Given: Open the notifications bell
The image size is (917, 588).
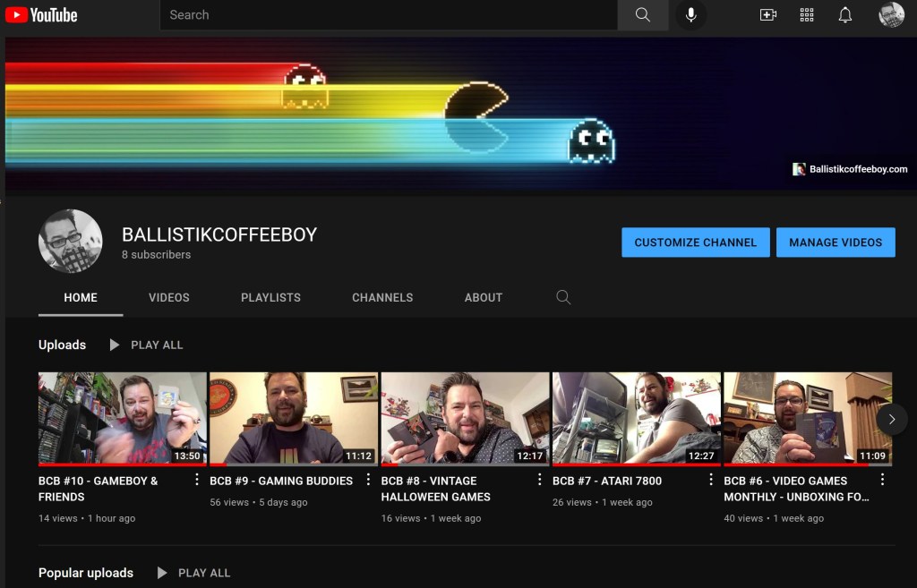Looking at the screenshot, I should 844,15.
